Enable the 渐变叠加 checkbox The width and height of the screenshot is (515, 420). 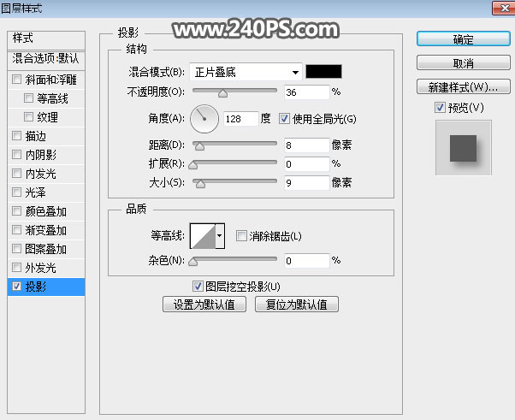pos(16,229)
